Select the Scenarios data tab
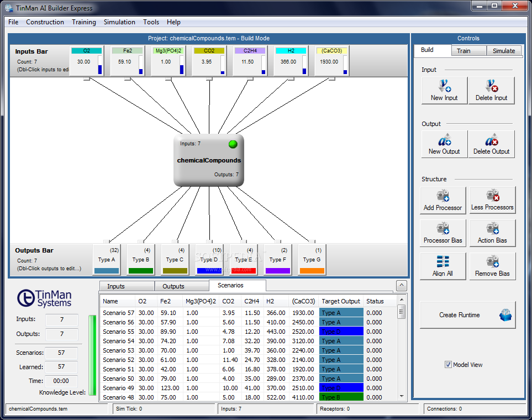The height and width of the screenshot is (420, 532). pyautogui.click(x=237, y=285)
